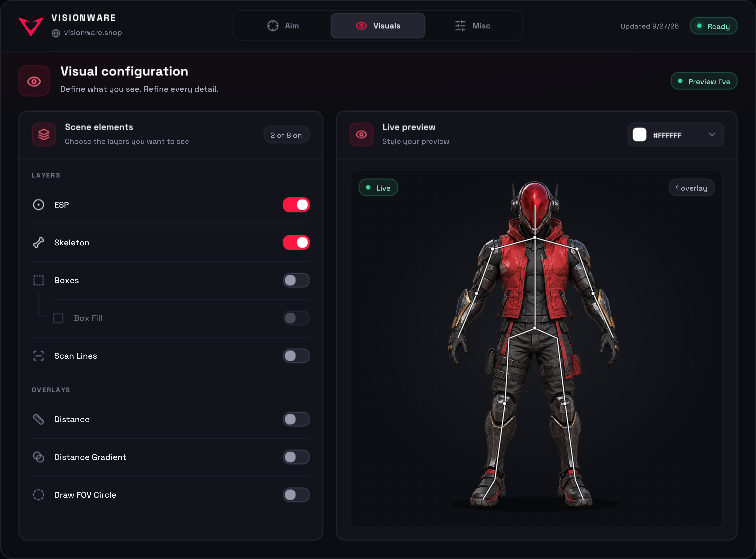Switch to the Aim tab
Image resolution: width=756 pixels, height=559 pixels.
click(283, 26)
